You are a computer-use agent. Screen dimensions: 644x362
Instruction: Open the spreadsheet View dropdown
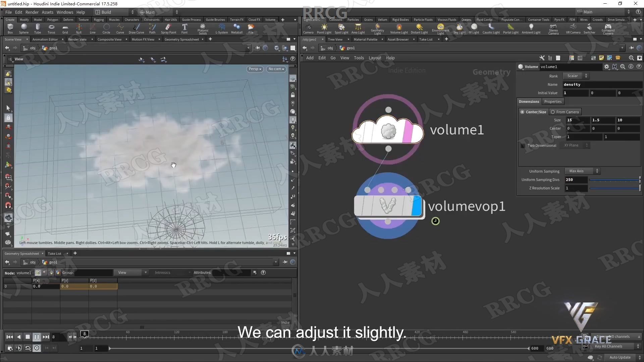[131, 273]
